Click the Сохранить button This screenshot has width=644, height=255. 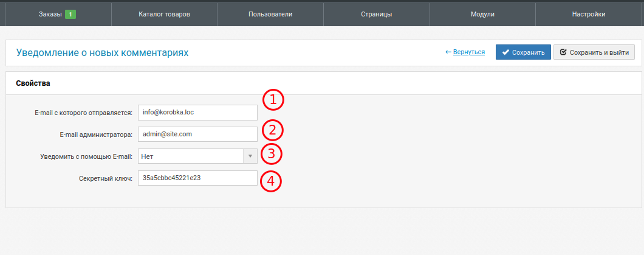coord(523,52)
